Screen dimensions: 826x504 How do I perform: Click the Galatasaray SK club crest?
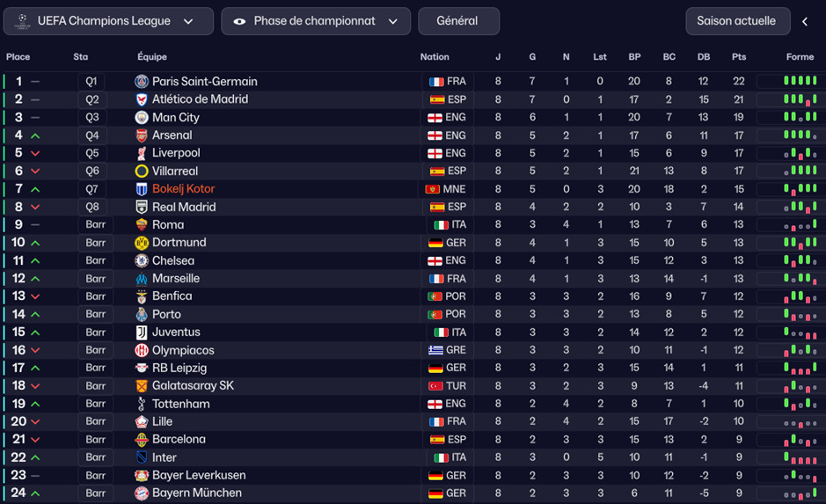[142, 386]
